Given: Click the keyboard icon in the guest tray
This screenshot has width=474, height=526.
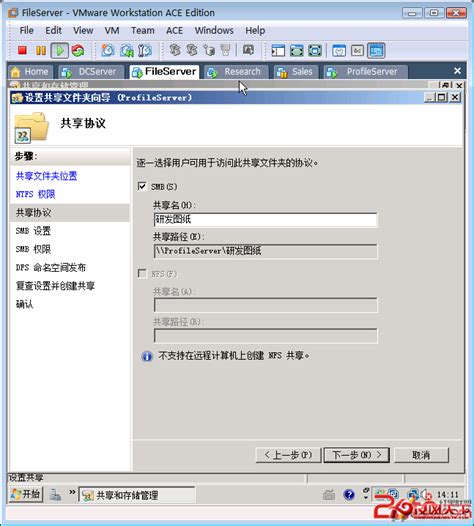Looking at the screenshot, I should click(x=329, y=495).
